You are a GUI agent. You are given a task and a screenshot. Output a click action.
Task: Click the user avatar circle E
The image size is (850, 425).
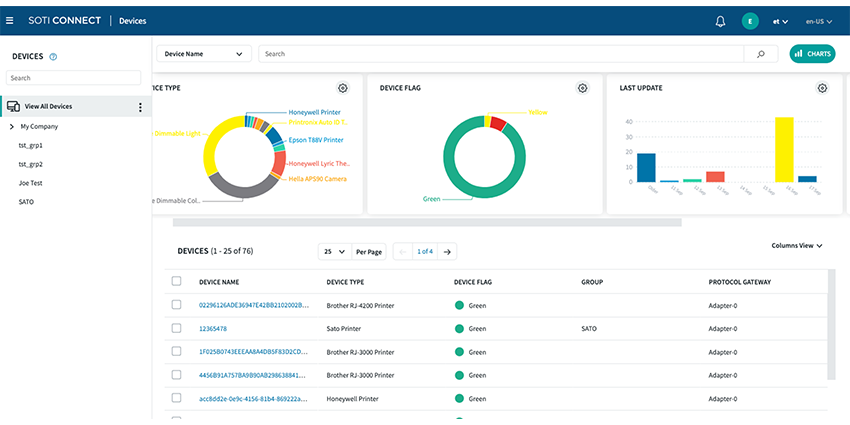click(x=750, y=22)
